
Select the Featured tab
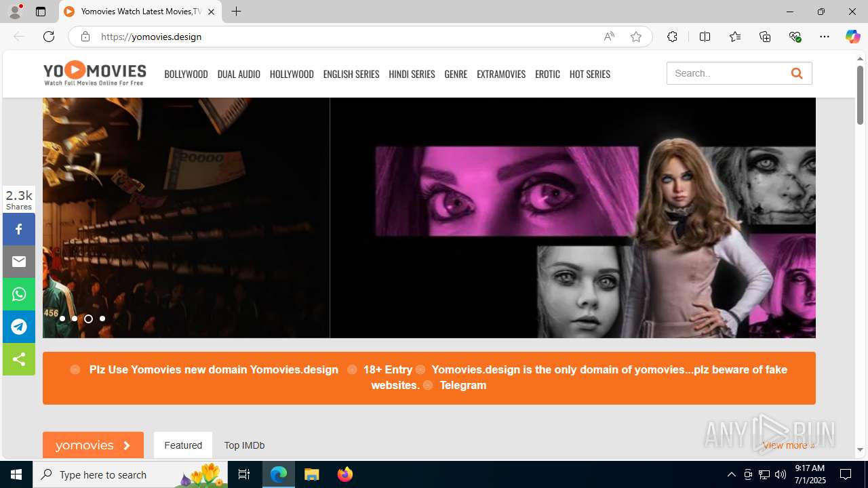[183, 445]
